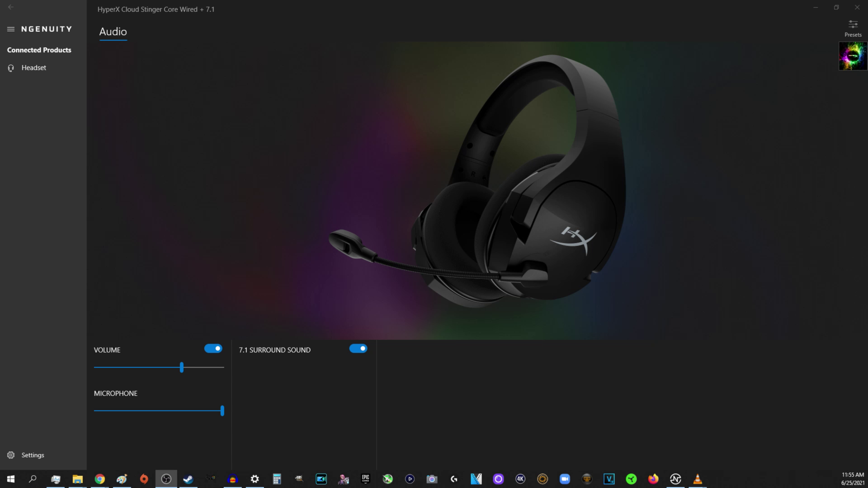Switch to the Audio tab
This screenshot has width=868, height=488.
[113, 32]
